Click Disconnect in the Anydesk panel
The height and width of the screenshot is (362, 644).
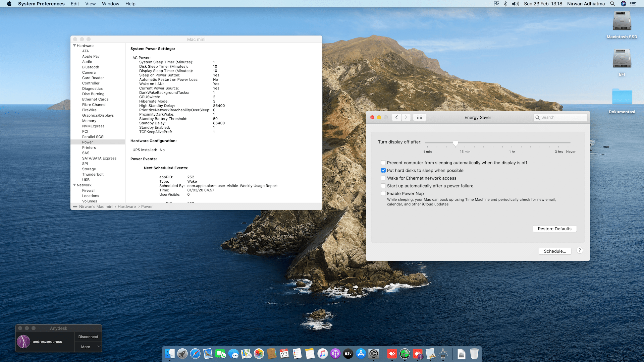[88, 337]
